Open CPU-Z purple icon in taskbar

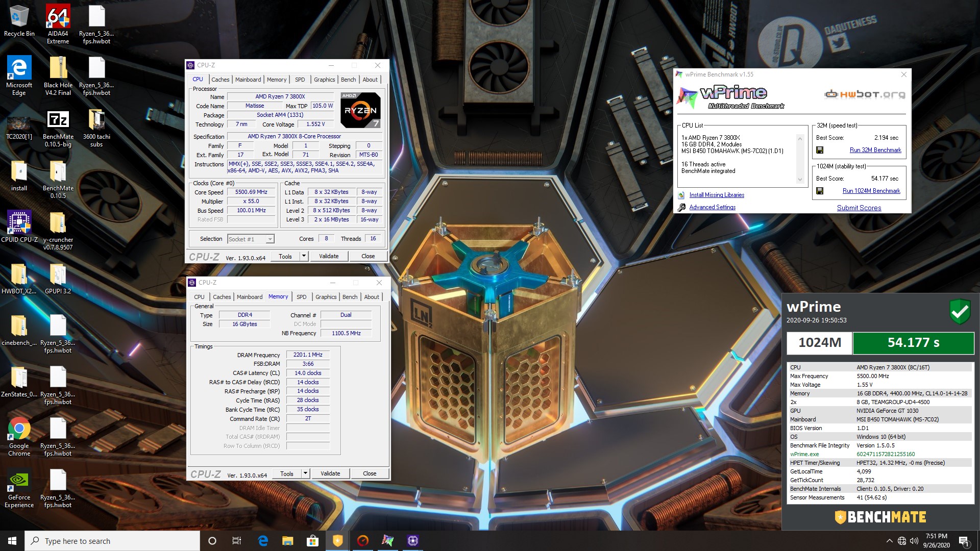point(413,541)
